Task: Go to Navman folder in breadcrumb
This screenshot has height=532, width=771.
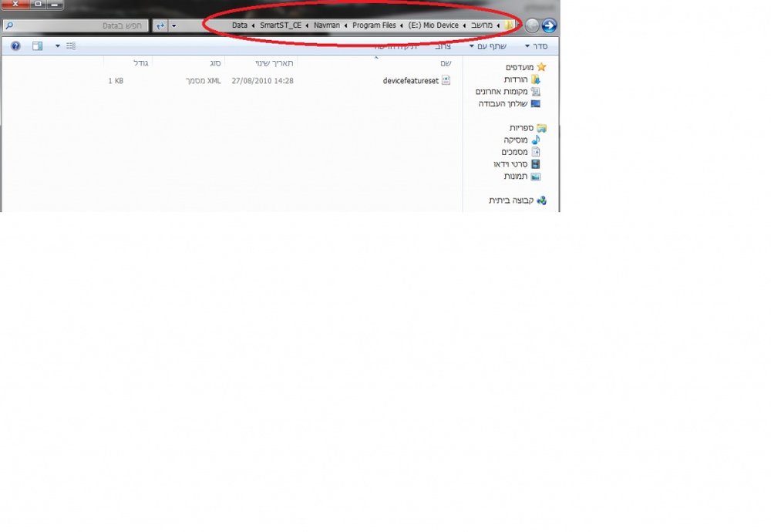Action: tap(326, 25)
